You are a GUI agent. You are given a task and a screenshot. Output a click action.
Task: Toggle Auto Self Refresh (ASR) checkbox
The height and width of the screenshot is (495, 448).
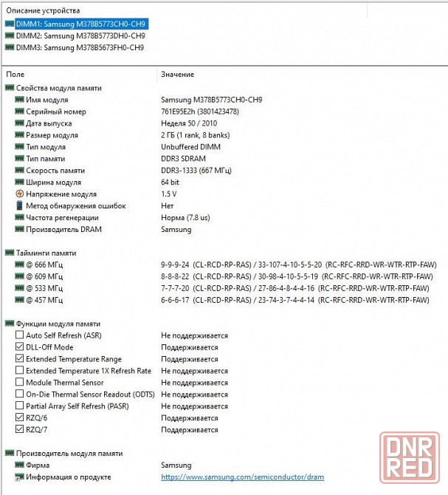[x=19, y=335]
